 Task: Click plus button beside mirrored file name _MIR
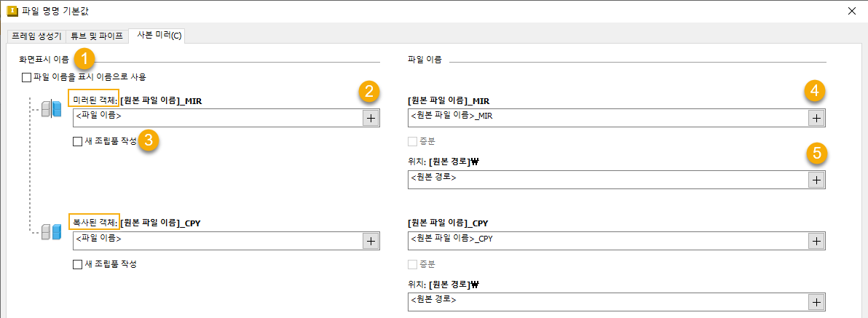(816, 118)
